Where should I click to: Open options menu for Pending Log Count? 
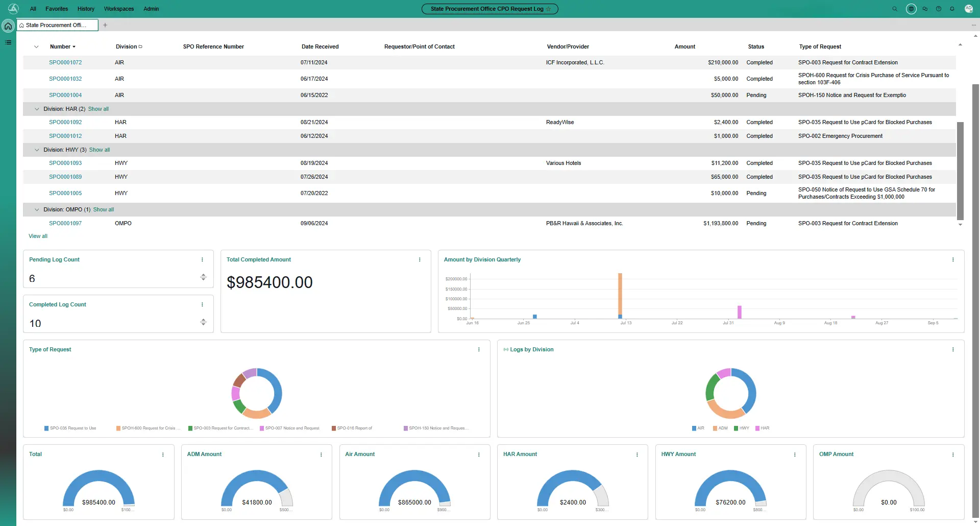202,259
